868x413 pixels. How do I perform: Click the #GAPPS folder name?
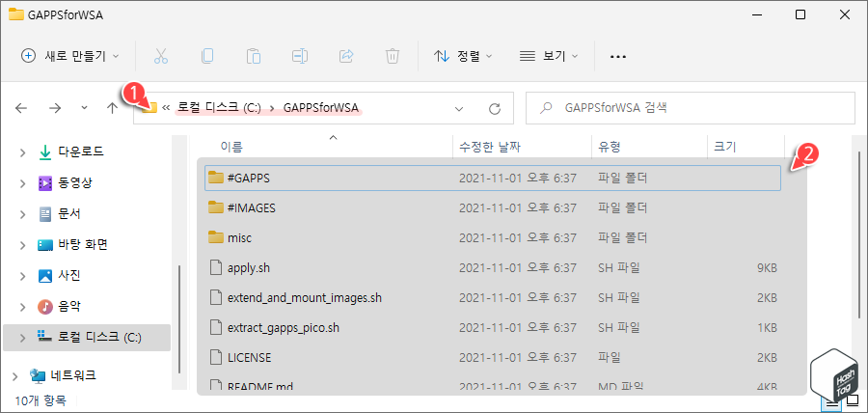click(249, 178)
